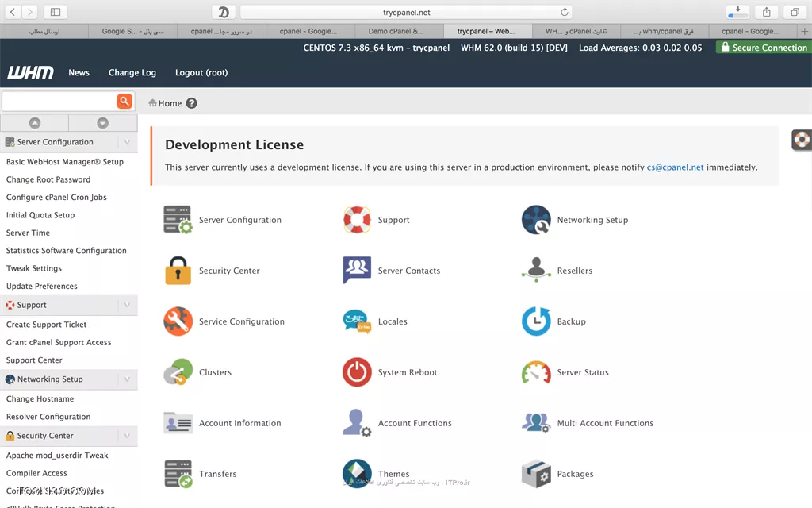Click the Safari sidebar toggle icon
Image resolution: width=812 pixels, height=508 pixels.
(56, 12)
